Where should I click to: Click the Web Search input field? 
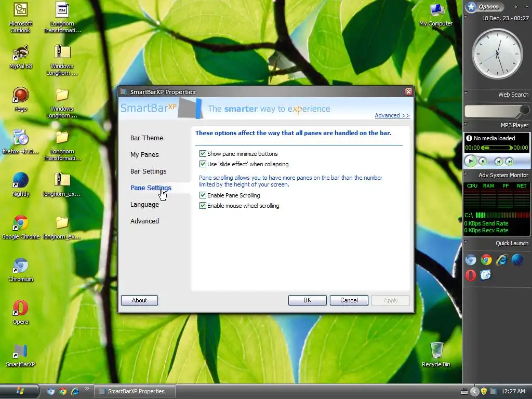492,111
